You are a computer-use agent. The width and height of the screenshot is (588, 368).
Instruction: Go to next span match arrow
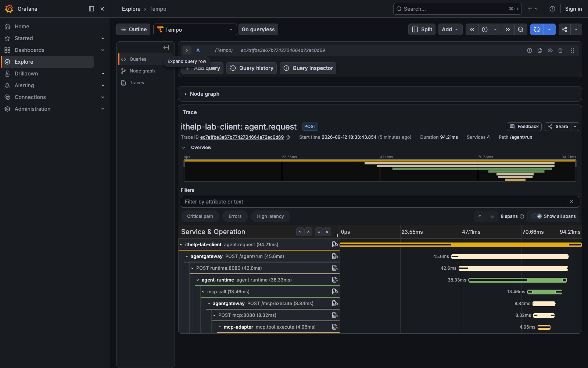click(x=492, y=216)
